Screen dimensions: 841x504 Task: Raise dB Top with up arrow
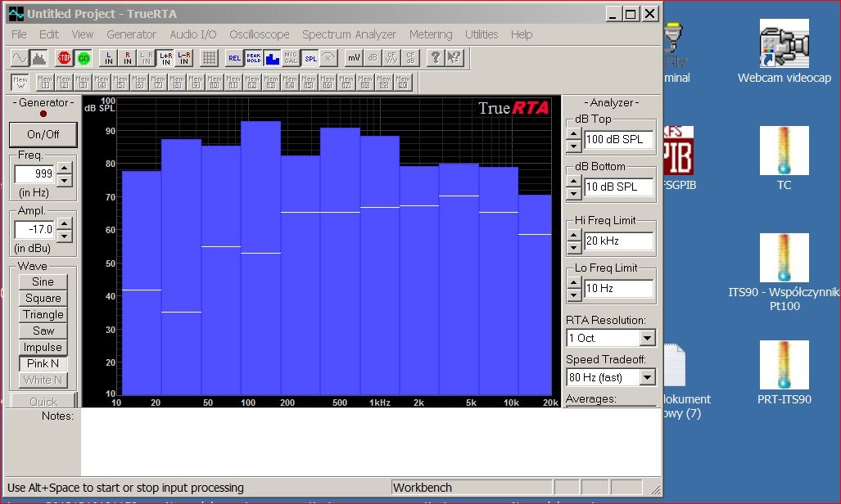pos(574,134)
